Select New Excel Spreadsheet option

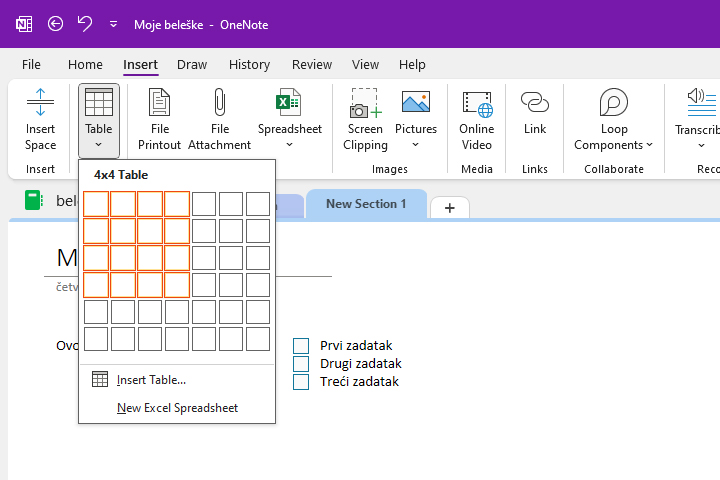click(177, 408)
